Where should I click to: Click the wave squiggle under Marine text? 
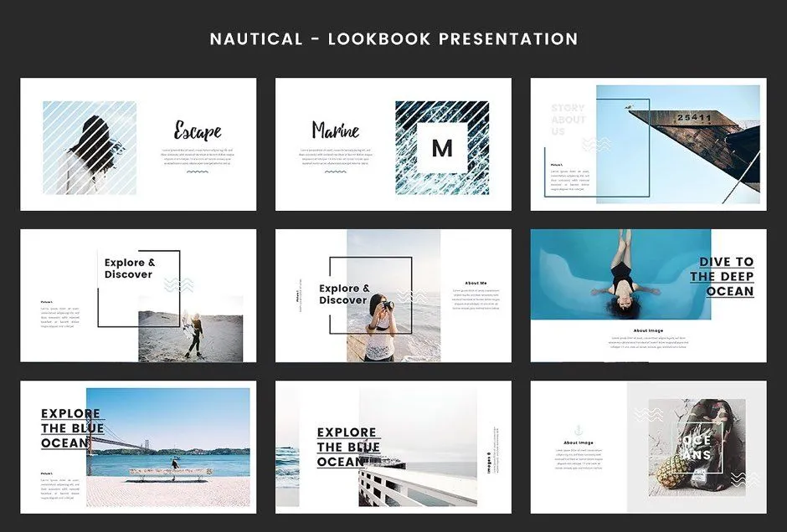[335, 171]
